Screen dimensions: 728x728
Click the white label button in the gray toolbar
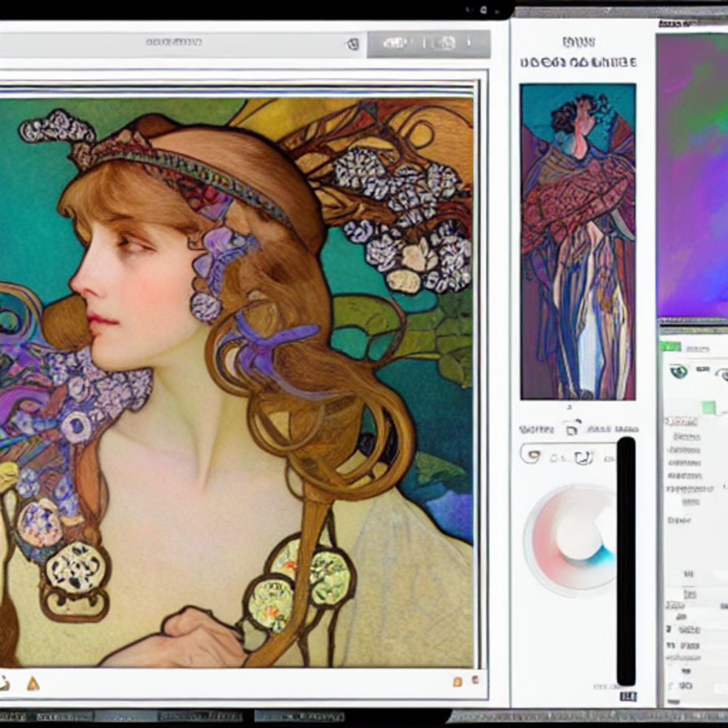(396, 43)
